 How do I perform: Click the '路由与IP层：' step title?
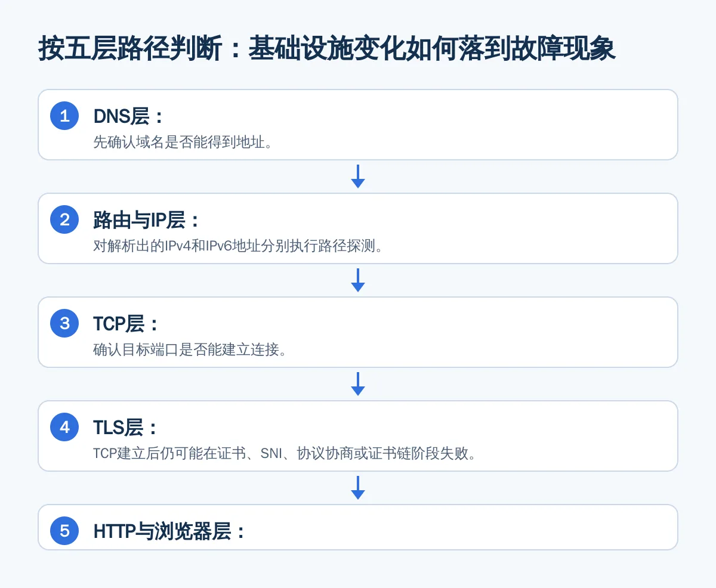pyautogui.click(x=147, y=220)
